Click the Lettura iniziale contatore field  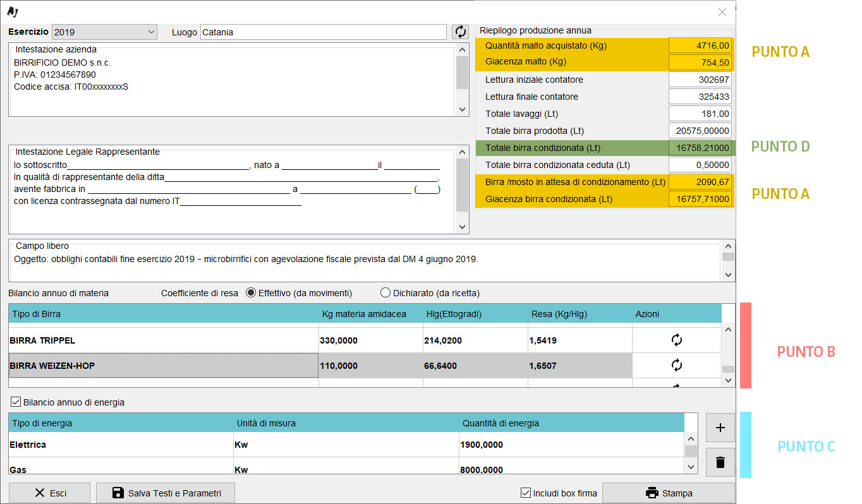(700, 80)
